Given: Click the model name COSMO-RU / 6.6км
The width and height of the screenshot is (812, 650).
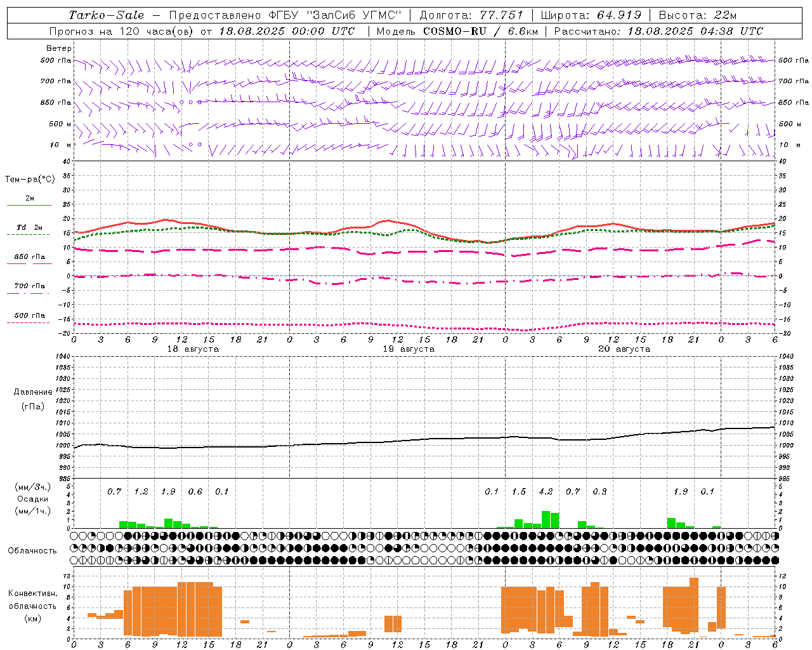Looking at the screenshot, I should (480, 31).
